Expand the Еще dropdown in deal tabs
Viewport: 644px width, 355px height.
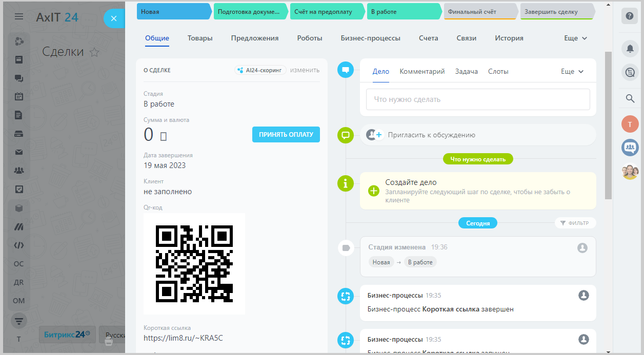click(575, 38)
